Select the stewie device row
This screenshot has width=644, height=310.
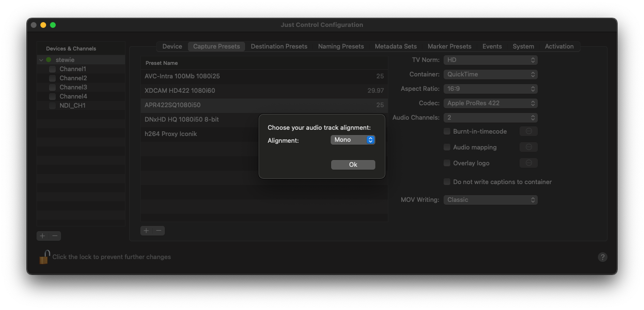pos(81,60)
